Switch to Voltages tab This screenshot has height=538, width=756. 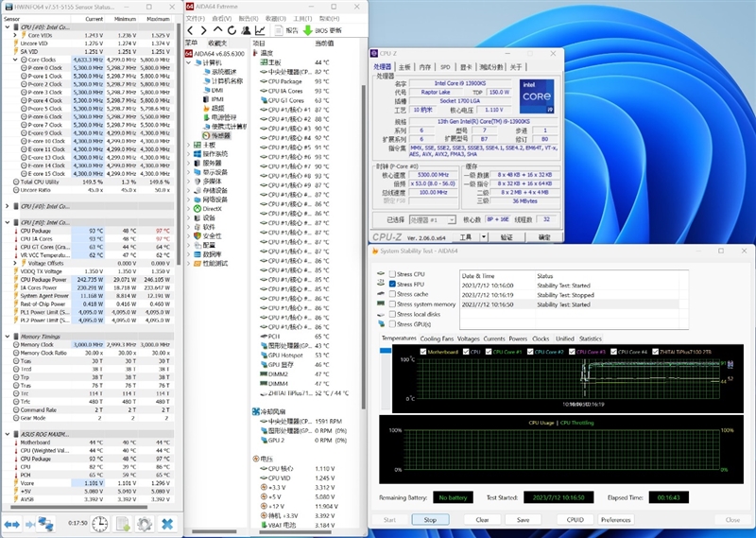click(x=468, y=338)
